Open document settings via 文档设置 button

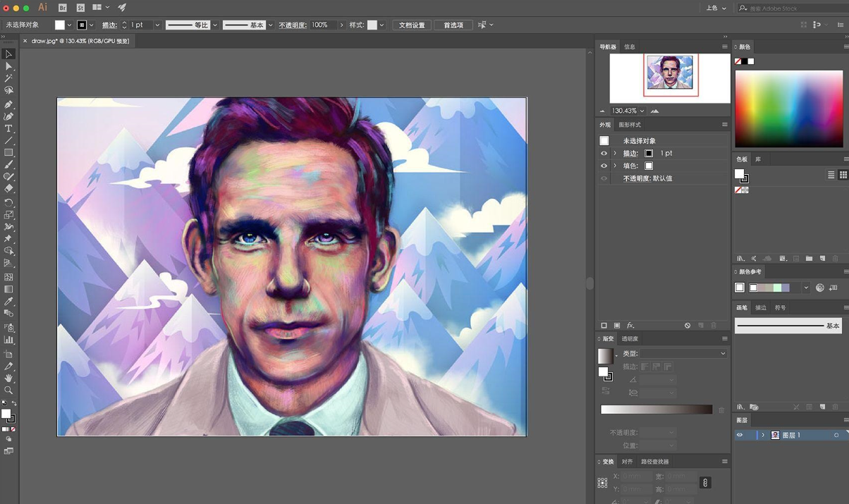click(411, 25)
